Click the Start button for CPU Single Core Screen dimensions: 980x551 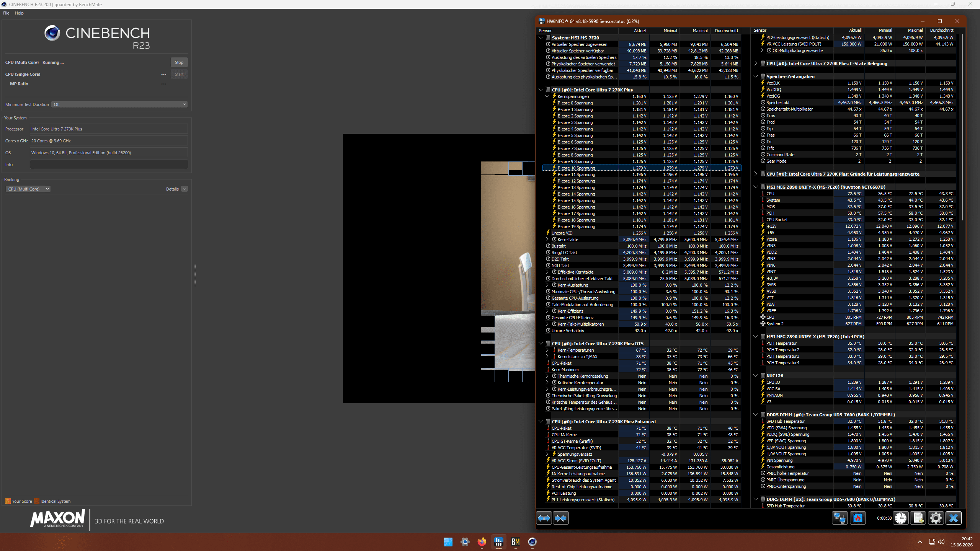pyautogui.click(x=179, y=74)
